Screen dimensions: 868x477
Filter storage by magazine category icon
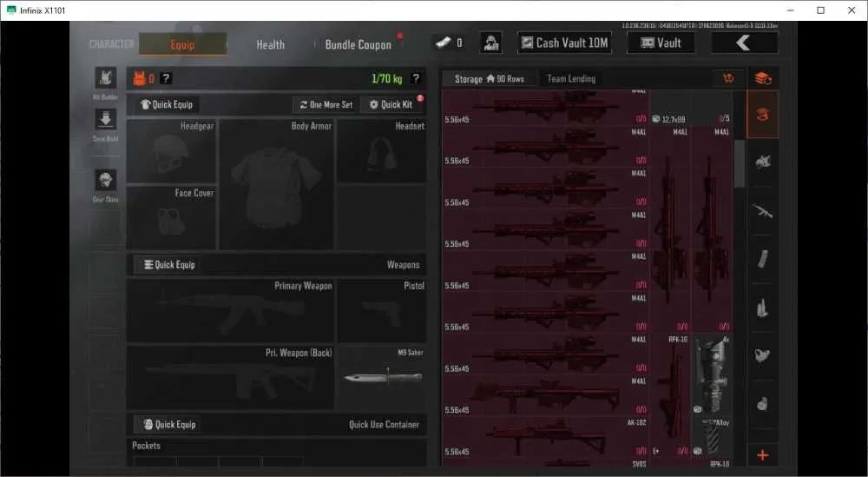763,259
